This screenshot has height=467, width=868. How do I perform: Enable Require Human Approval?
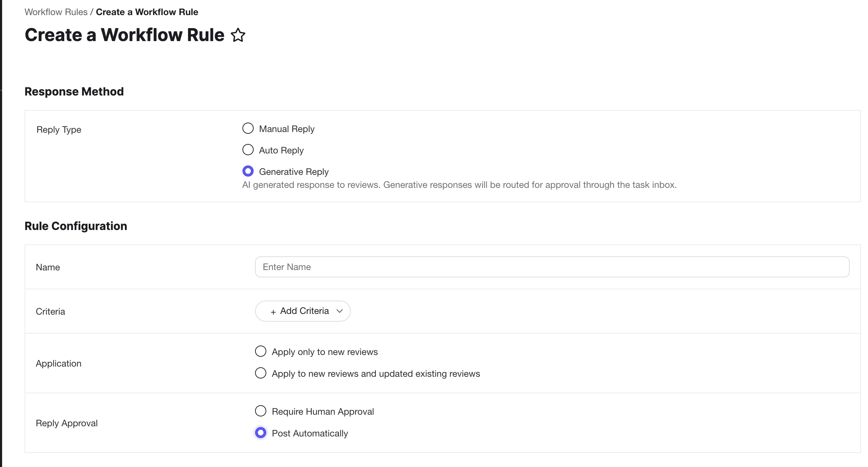tap(261, 411)
